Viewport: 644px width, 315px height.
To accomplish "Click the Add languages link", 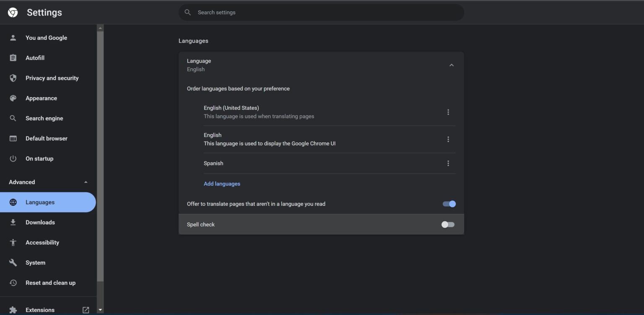I will 222,183.
